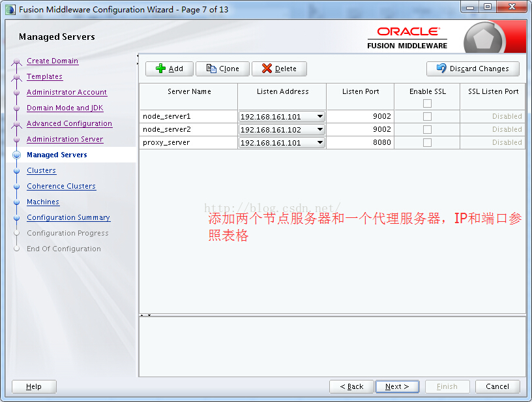Viewport: 532px width, 402px height.
Task: Jump to Machines step
Action: tap(43, 202)
